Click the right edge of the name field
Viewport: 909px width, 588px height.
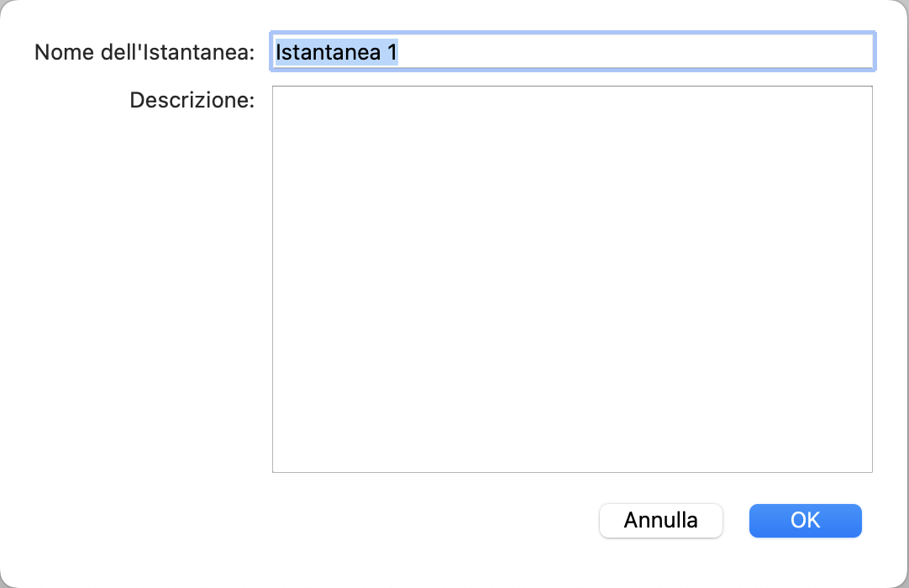point(865,52)
